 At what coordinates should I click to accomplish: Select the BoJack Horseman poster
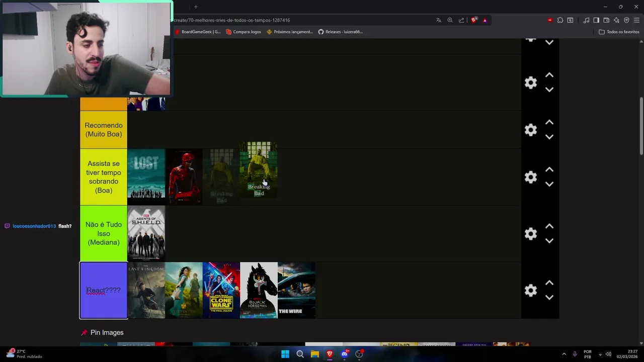pos(259,290)
